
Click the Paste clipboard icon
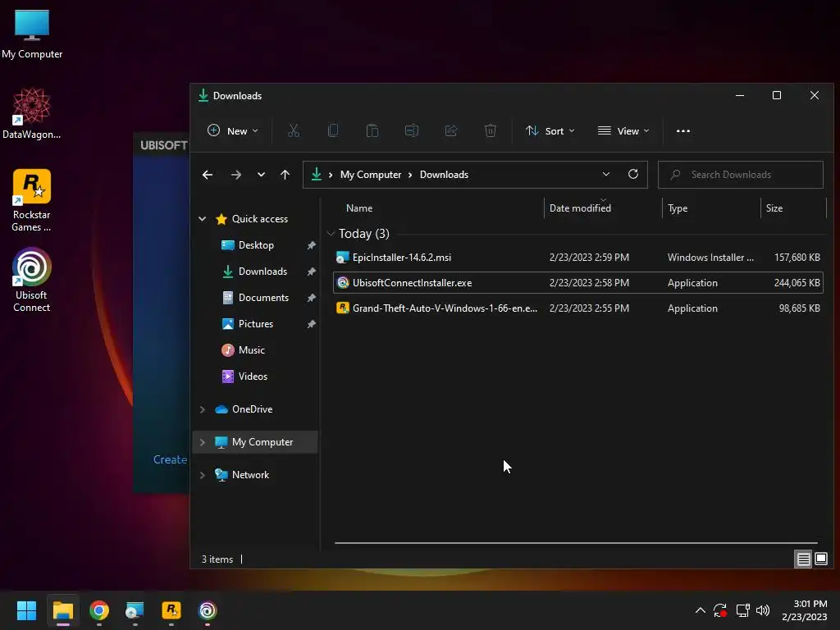372,130
